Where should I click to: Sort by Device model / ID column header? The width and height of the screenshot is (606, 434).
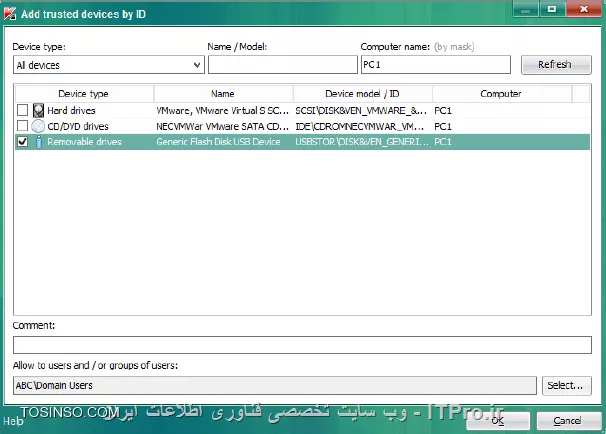pyautogui.click(x=363, y=94)
